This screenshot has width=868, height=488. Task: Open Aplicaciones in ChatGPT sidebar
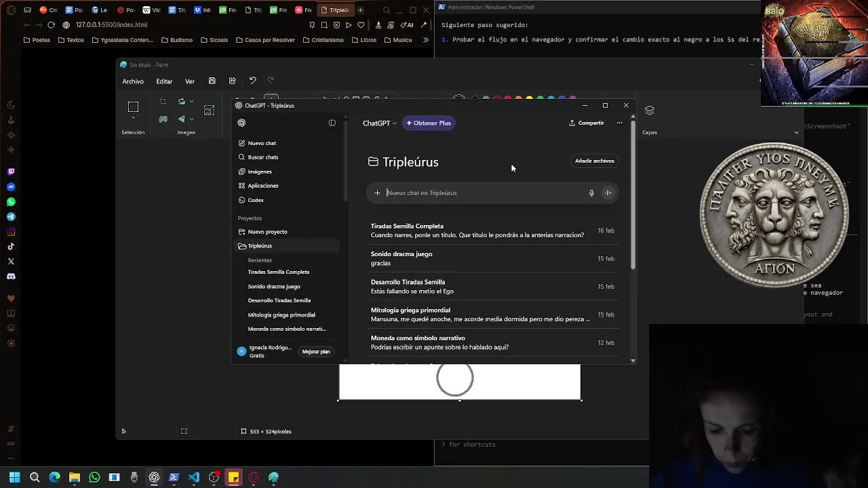[262, 186]
